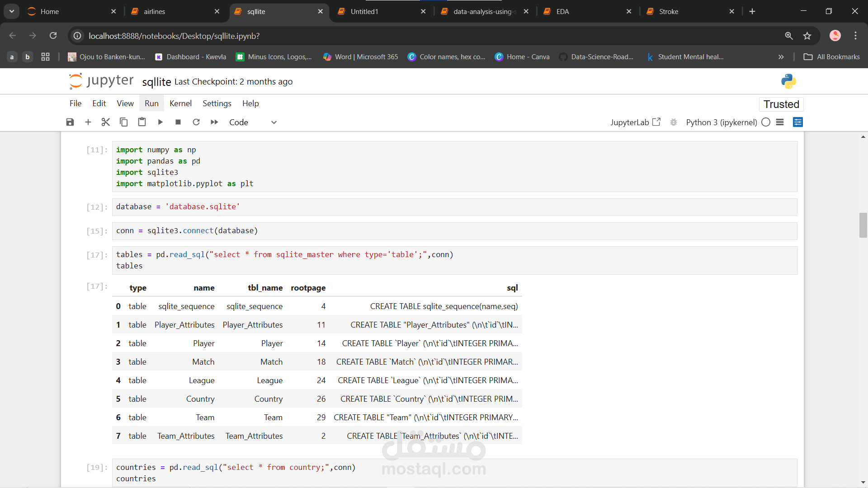Cut the selected cell with the scissors icon

pyautogui.click(x=106, y=122)
